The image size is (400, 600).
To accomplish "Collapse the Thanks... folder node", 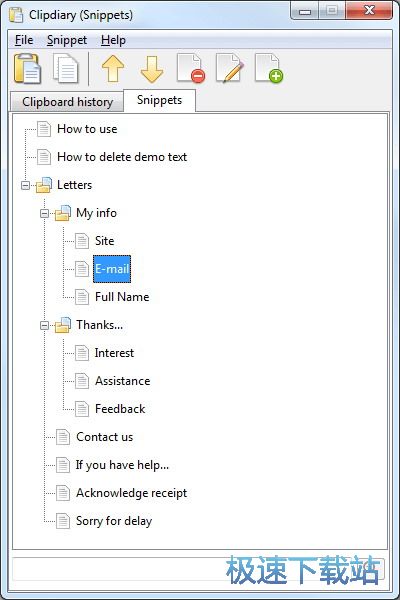I will pos(44,326).
